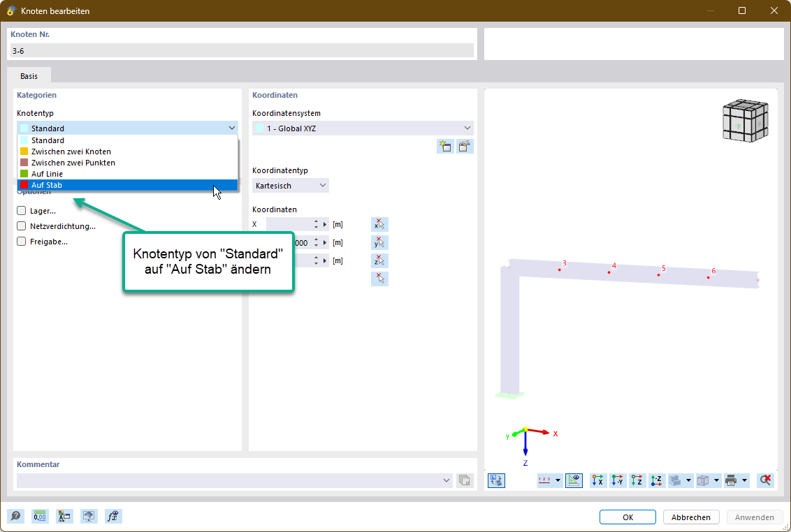This screenshot has height=532, width=791.
Task: Activate the isometric view -Z icon
Action: pyautogui.click(x=657, y=480)
